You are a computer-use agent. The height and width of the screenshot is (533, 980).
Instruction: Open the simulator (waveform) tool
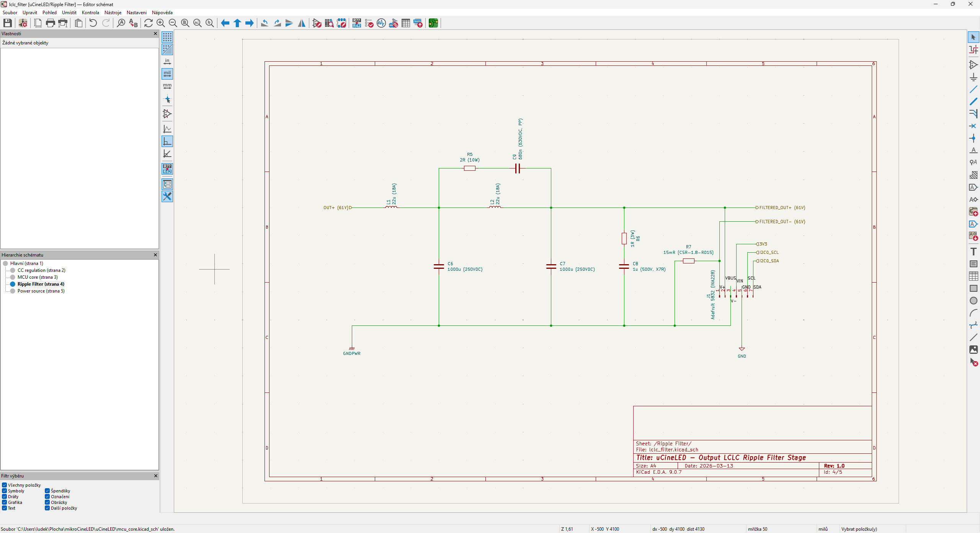[381, 23]
